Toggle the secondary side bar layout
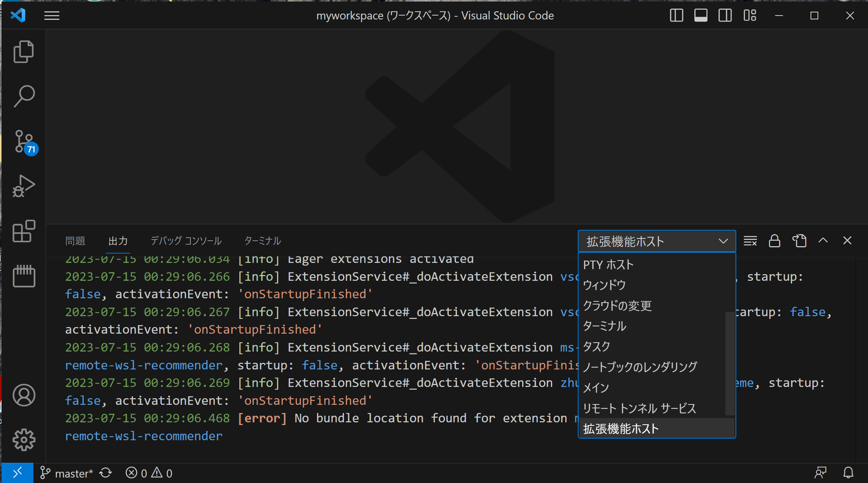The image size is (868, 483). 725,16
